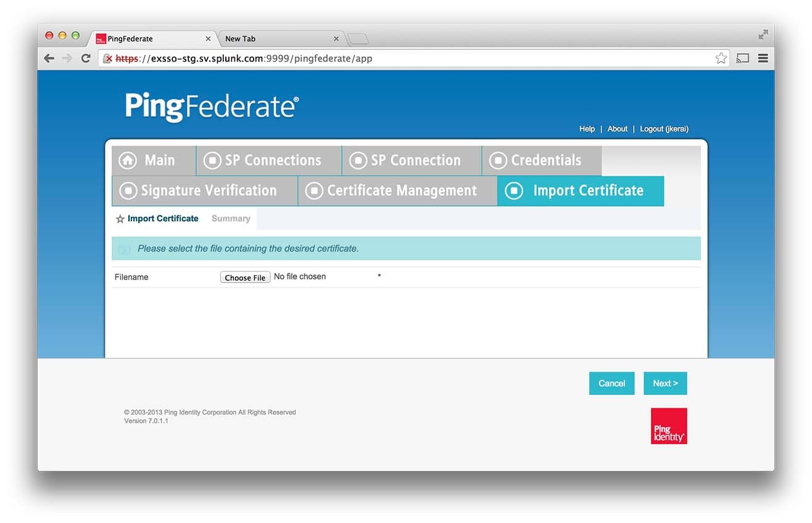812x523 pixels.
Task: Click the browser forward arrow
Action: tap(67, 58)
